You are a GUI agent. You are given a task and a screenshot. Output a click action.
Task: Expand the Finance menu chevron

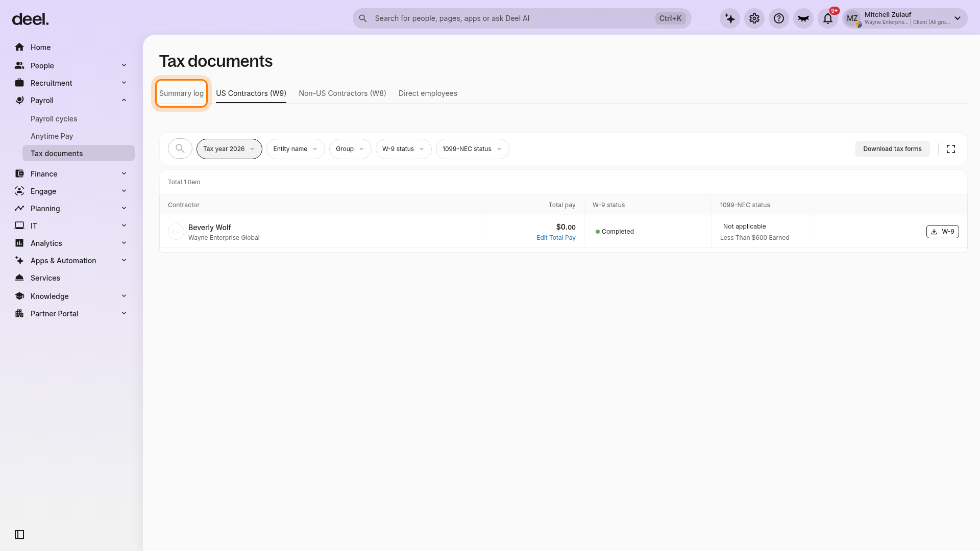124,173
